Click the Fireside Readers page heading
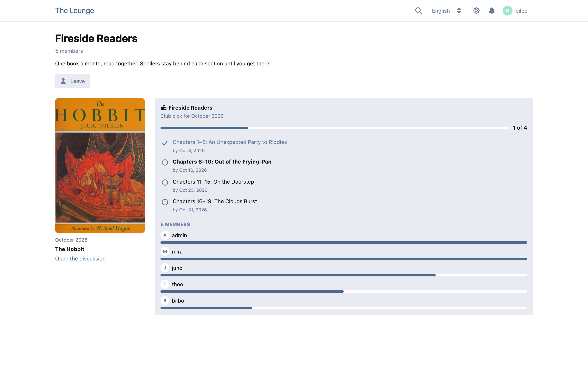Screen dimensions: 588x368 coord(96,38)
